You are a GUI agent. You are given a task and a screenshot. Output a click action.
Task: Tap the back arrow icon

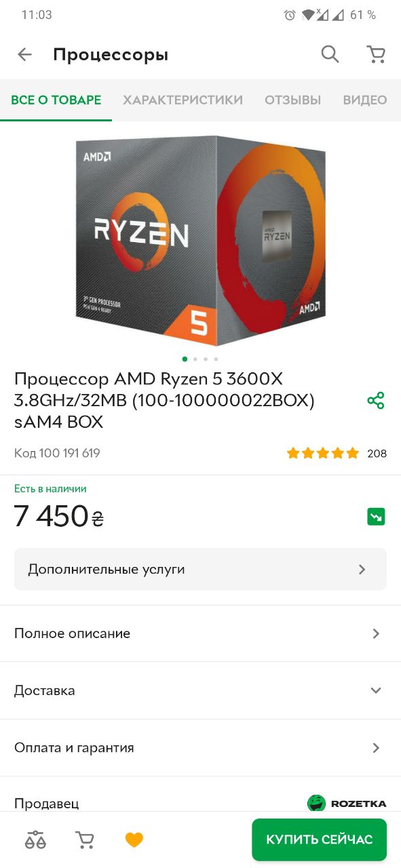[25, 55]
